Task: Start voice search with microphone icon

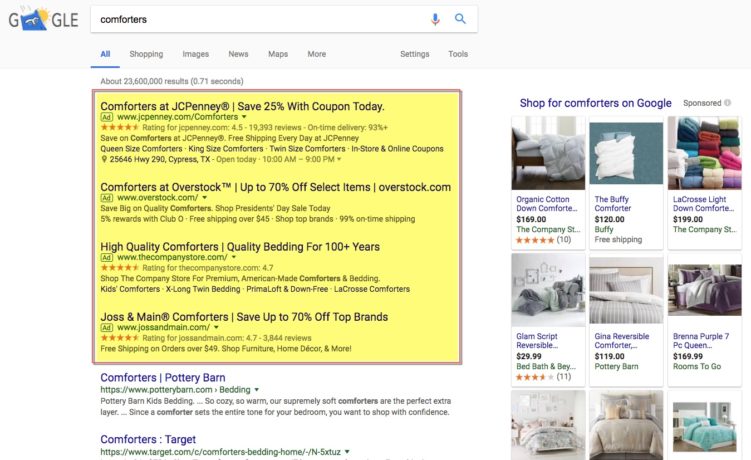Action: (x=435, y=19)
